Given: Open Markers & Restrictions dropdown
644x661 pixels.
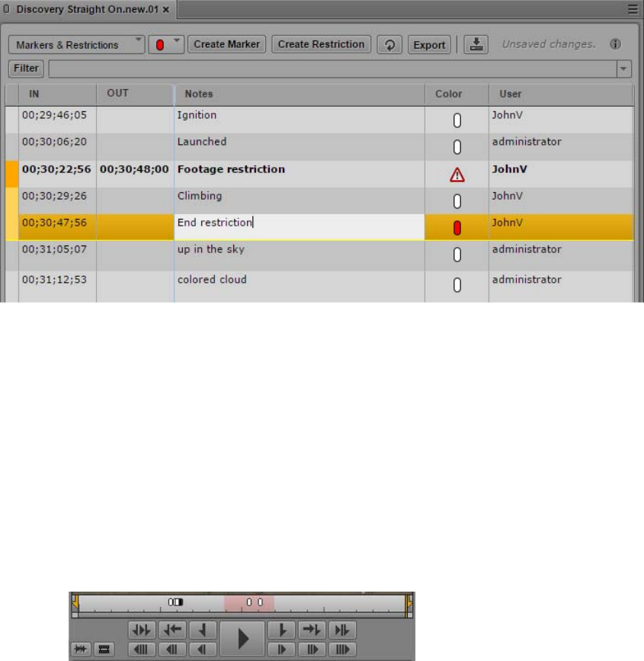Looking at the screenshot, I should [x=76, y=45].
